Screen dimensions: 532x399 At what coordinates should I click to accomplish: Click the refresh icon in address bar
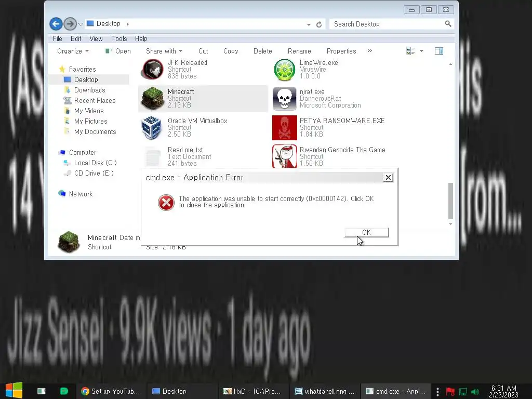point(319,24)
